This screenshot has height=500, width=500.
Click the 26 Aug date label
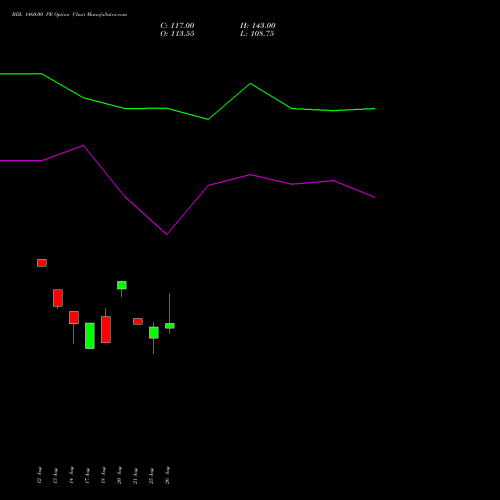tap(167, 475)
